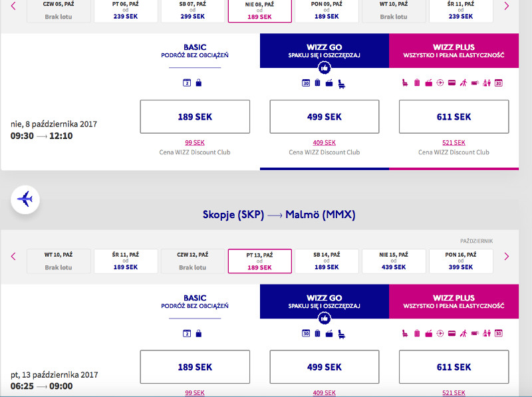The height and width of the screenshot is (397, 532).
Task: Select the SB 14, PAŹ date tab
Action: click(327, 261)
